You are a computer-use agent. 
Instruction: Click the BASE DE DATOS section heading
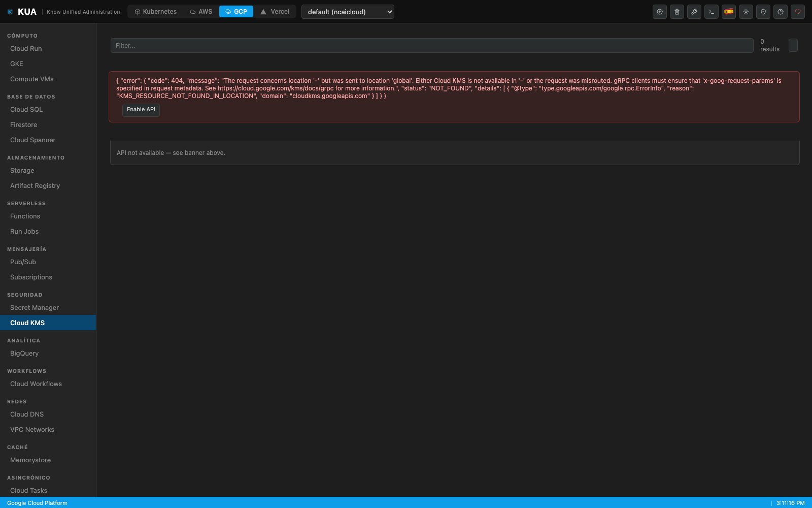[31, 97]
